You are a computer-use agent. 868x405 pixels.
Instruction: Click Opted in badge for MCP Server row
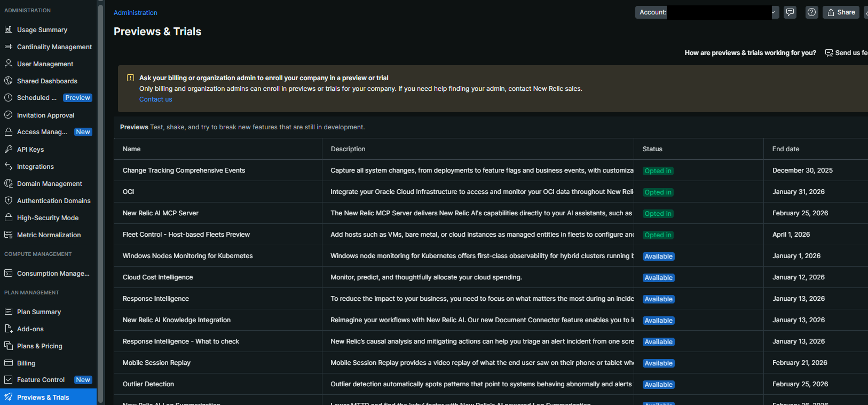(658, 214)
